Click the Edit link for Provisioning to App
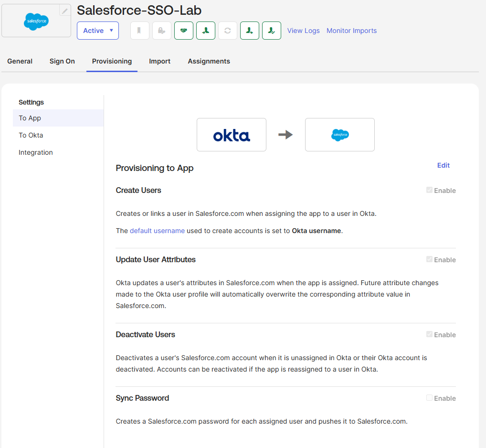 (443, 165)
